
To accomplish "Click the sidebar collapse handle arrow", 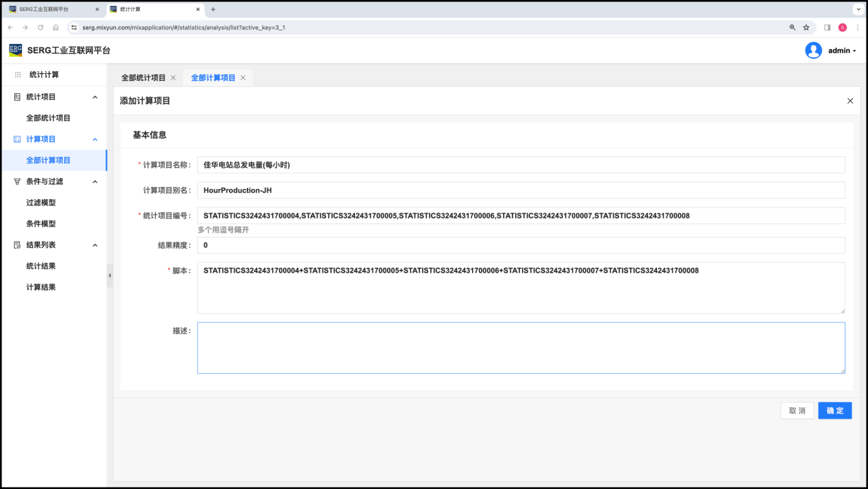I will point(110,275).
